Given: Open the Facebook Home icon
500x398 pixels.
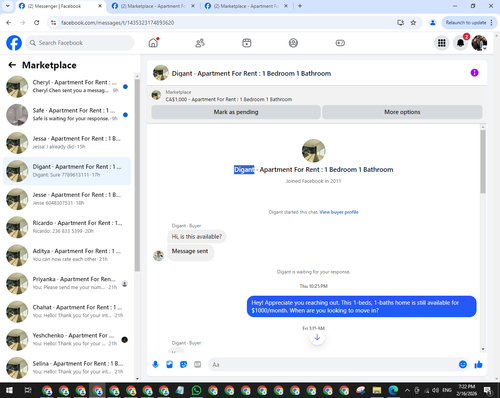Looking at the screenshot, I should (153, 43).
